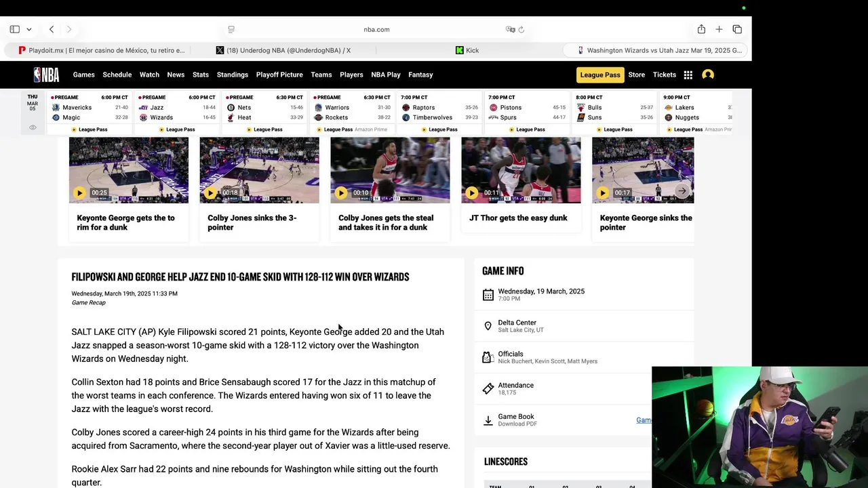868x488 pixels.
Task: Click the Safari forward arrow
Action: 68,29
